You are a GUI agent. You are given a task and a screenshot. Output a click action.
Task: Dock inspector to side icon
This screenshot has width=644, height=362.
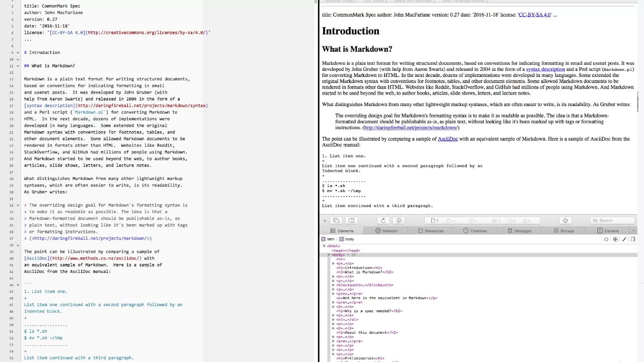[x=352, y=220]
